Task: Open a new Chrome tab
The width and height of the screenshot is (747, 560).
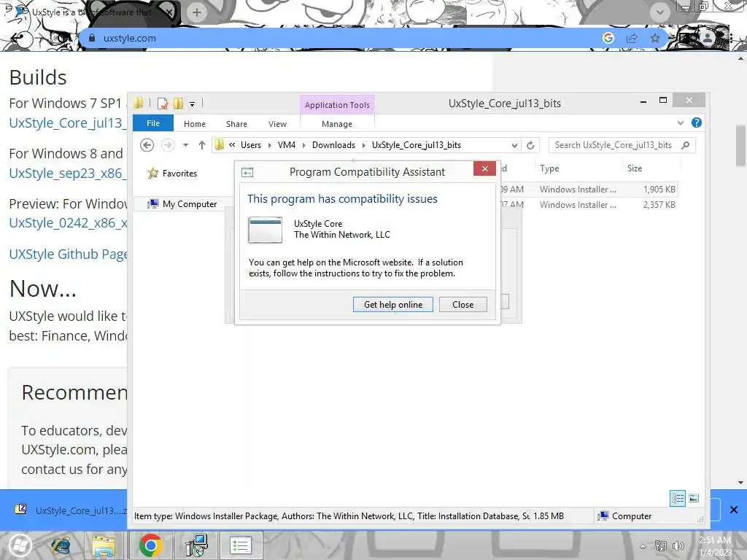Action: pyautogui.click(x=197, y=12)
